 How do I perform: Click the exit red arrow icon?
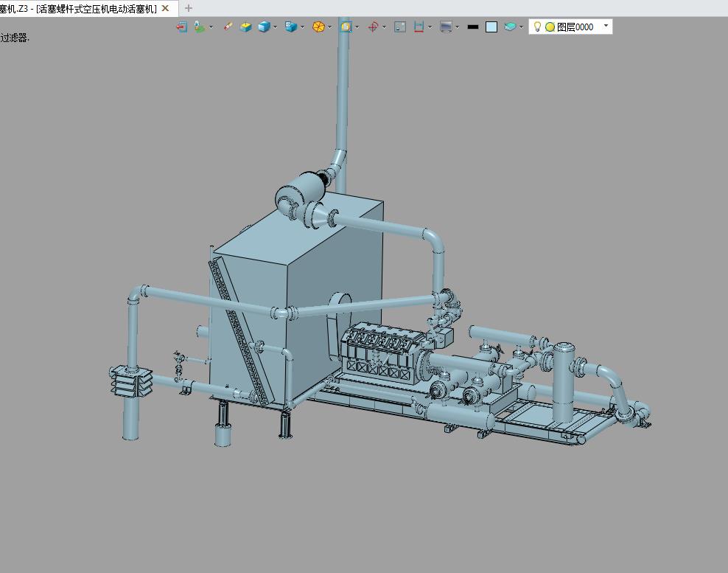pos(181,27)
